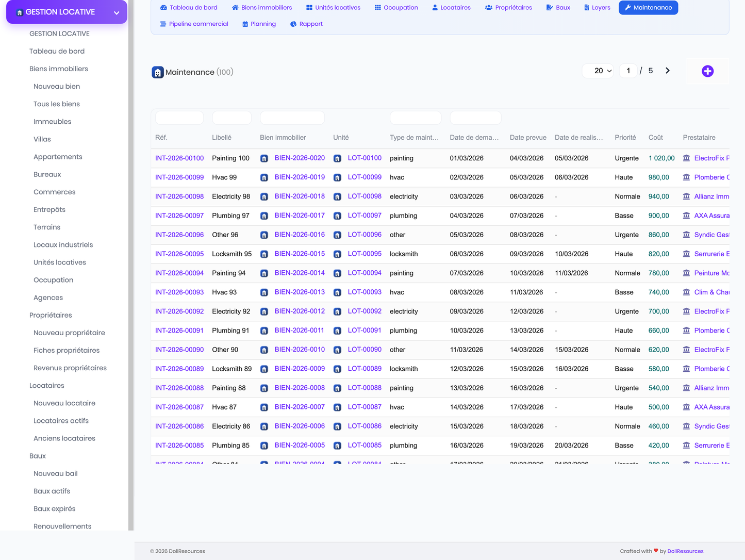This screenshot has width=745, height=560.
Task: Open the Loyers tab
Action: (597, 8)
